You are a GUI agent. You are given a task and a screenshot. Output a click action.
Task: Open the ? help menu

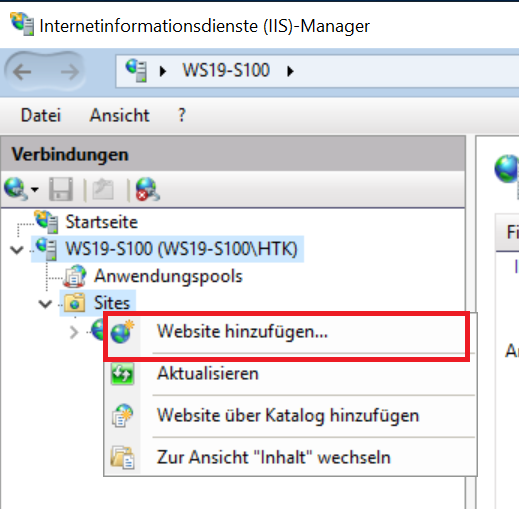pyautogui.click(x=182, y=115)
